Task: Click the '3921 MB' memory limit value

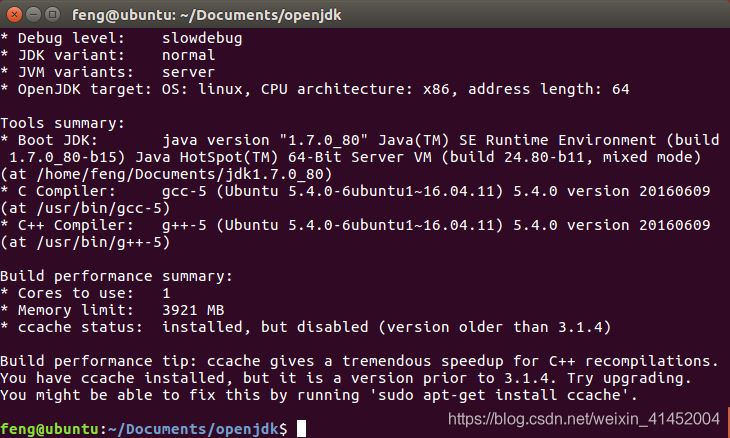Action: point(197,310)
